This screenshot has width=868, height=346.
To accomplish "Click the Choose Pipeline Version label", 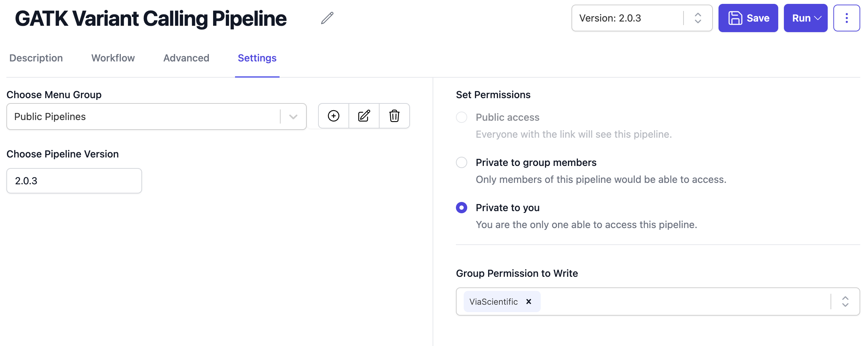I will [x=63, y=154].
